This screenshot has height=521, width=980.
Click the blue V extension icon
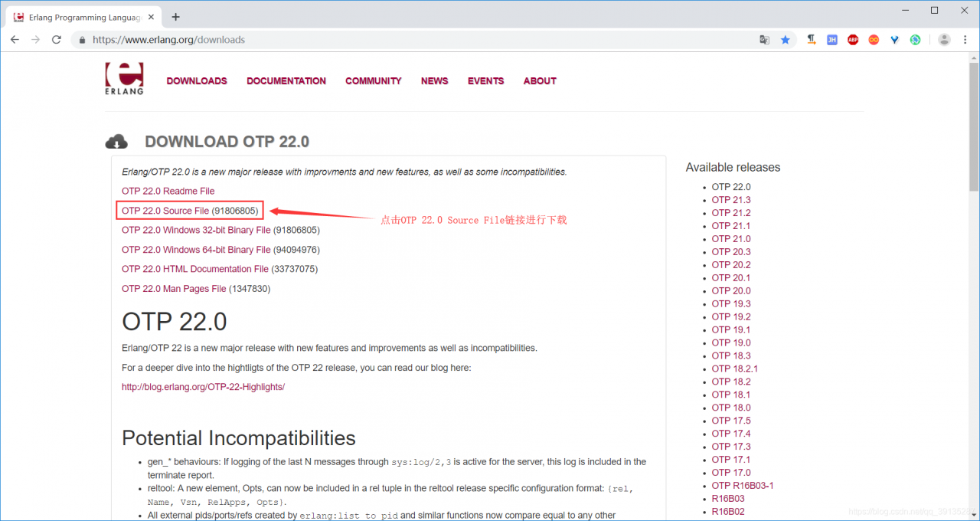pos(894,40)
